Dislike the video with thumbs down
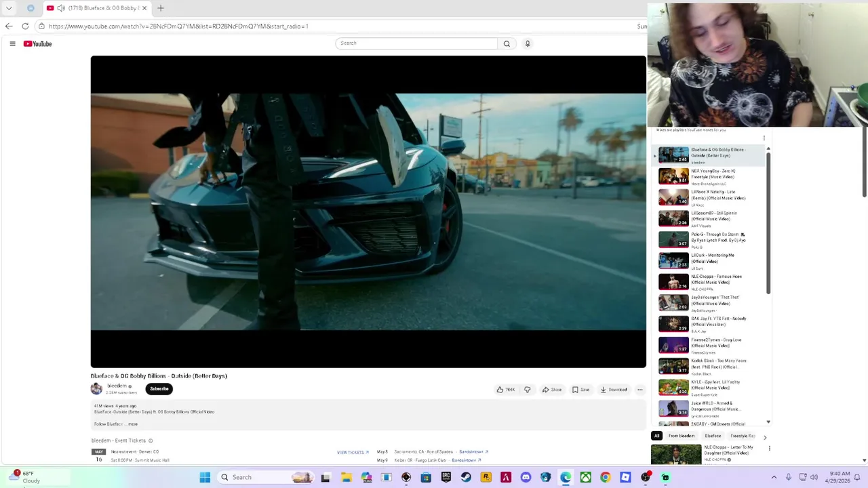Image resolution: width=868 pixels, height=488 pixels. [527, 390]
